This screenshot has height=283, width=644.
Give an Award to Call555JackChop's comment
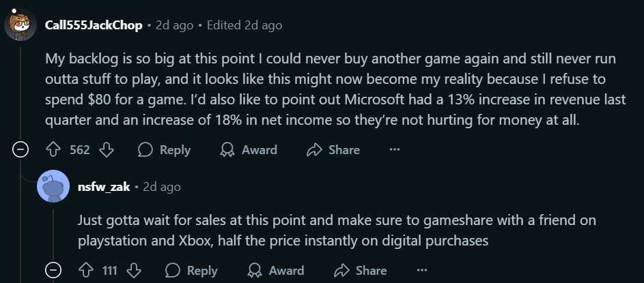click(x=249, y=149)
